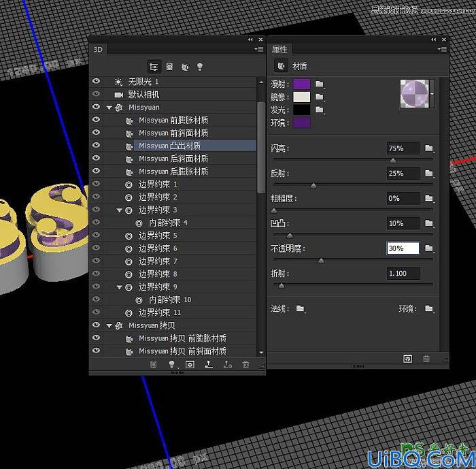Click refraction field showing 1.100
Viewport: 476px width, 469px height.
point(403,273)
